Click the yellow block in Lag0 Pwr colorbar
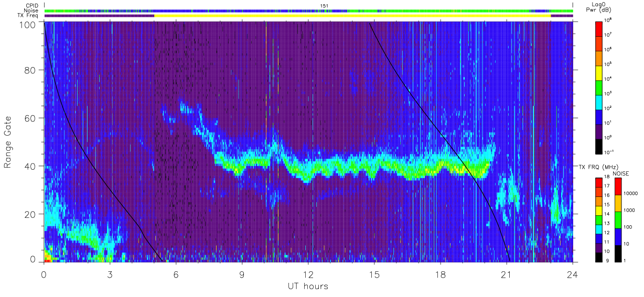 coord(599,72)
